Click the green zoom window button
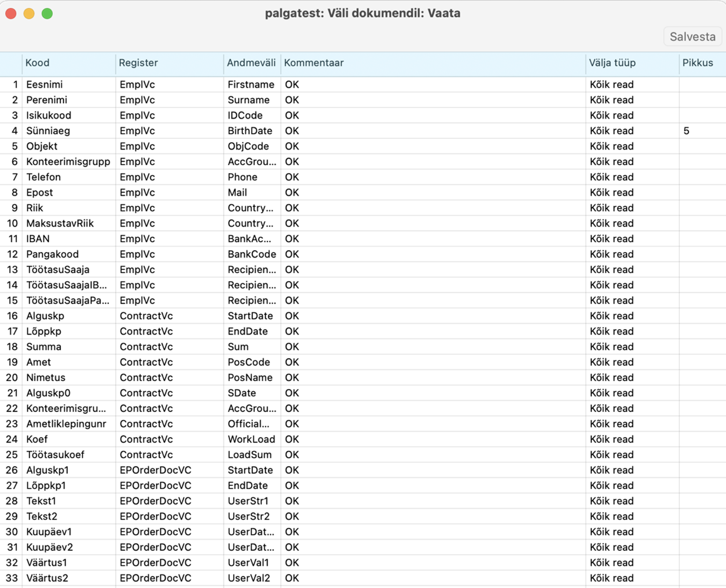726x588 pixels. point(47,14)
